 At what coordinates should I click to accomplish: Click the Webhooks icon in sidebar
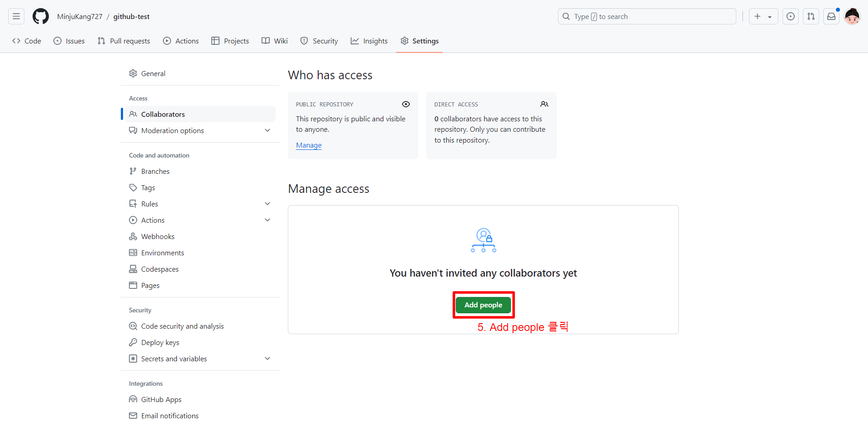pos(133,236)
